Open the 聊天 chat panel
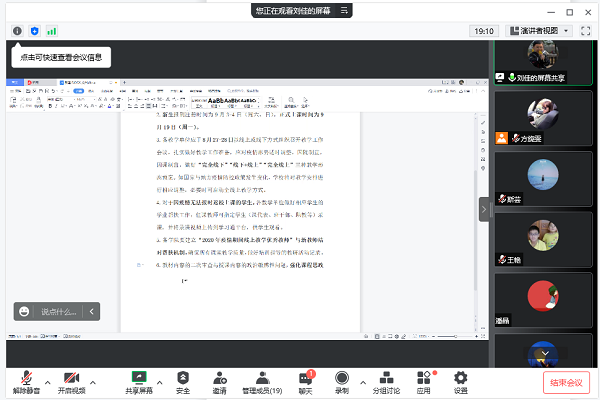Screen dimensions: 600x400 click(x=305, y=382)
